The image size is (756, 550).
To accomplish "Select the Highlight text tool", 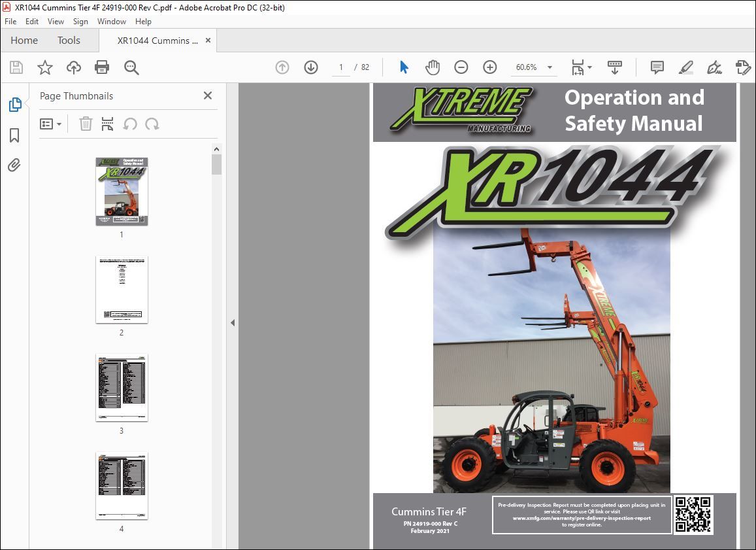I will [x=685, y=67].
